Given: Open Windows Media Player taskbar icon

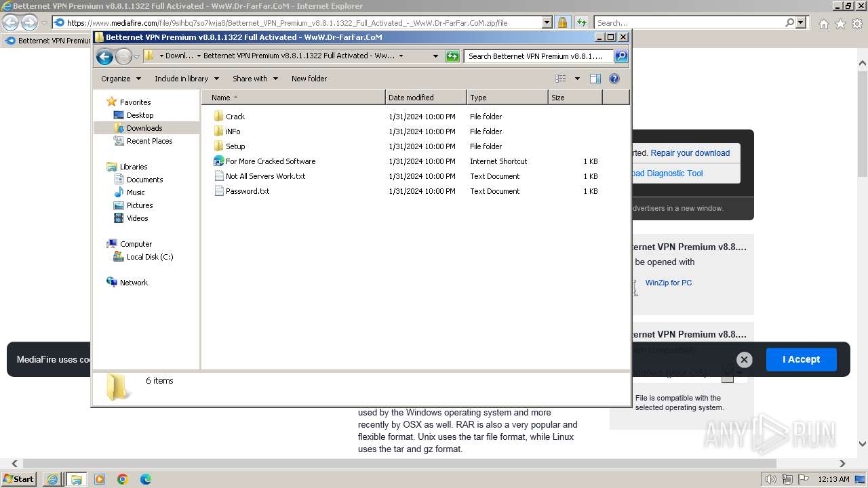Looking at the screenshot, I should click(100, 479).
